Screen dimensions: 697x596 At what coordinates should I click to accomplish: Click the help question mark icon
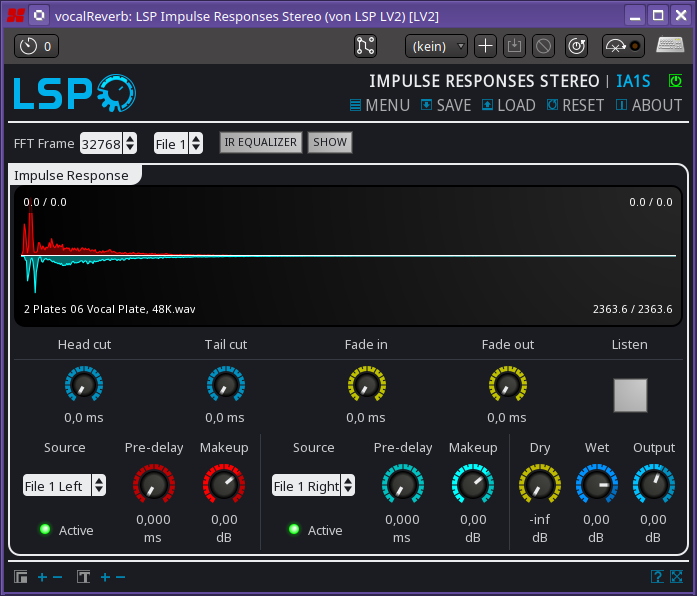tap(657, 576)
